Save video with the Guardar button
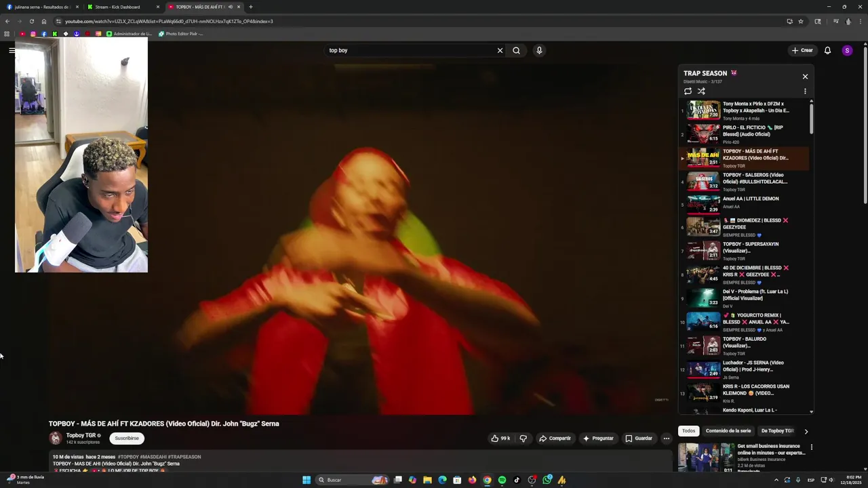This screenshot has height=488, width=868. point(639,439)
